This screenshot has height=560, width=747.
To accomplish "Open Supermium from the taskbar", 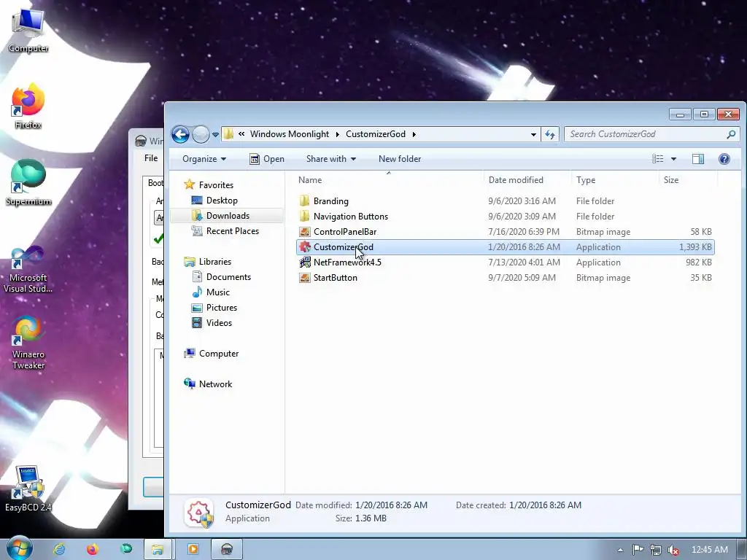I will point(126,550).
